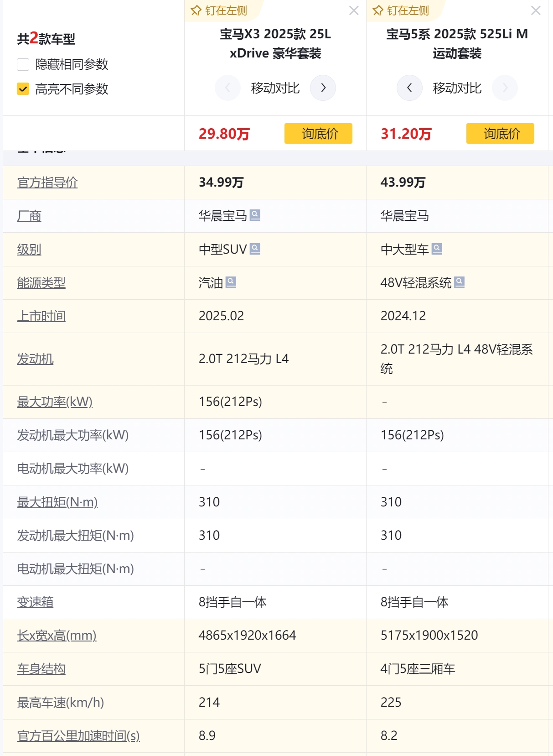The width and height of the screenshot is (553, 756).
Task: Open info icon next to 中大型车
Action: point(437,249)
